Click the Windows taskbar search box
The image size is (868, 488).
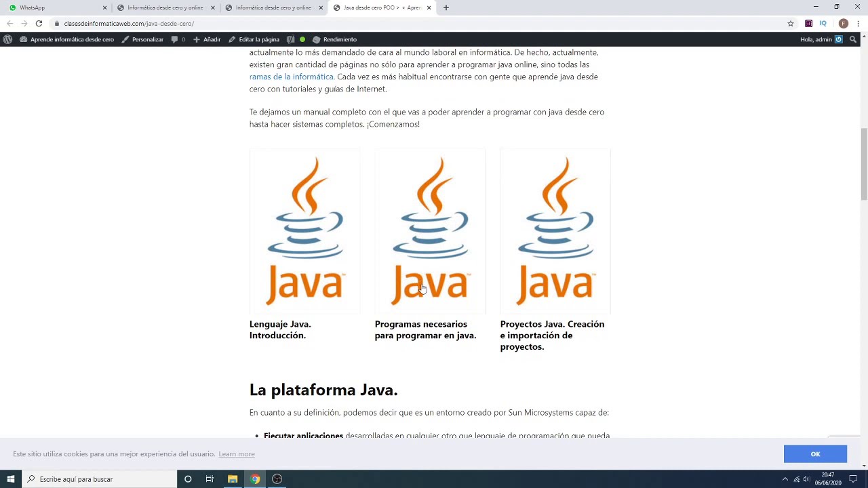click(99, 479)
